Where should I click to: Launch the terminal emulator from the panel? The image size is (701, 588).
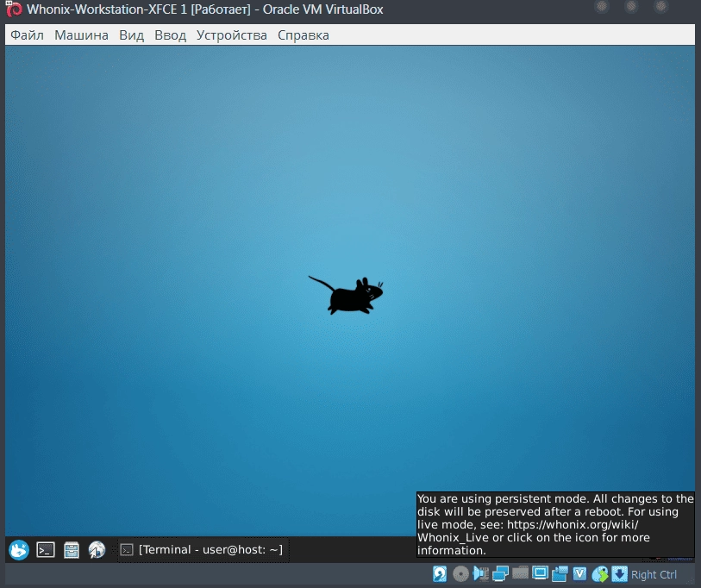pos(45,549)
